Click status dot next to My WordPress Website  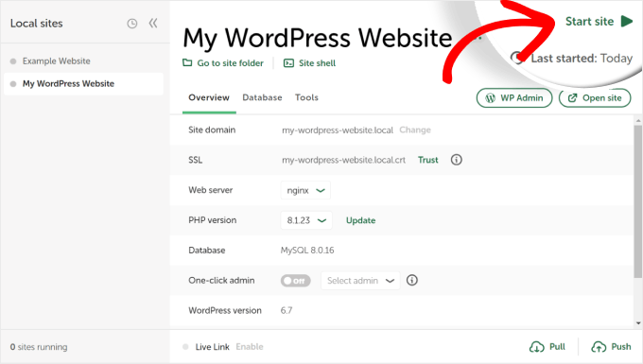coord(13,83)
